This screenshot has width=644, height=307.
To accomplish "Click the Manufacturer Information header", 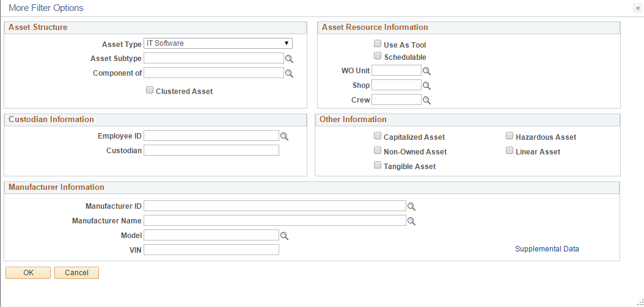I will (56, 187).
